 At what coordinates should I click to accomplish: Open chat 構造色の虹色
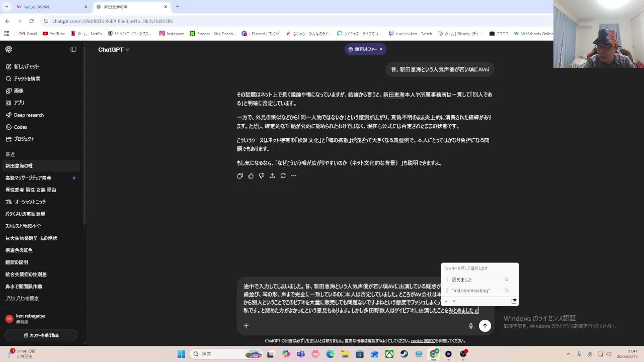tap(40, 250)
